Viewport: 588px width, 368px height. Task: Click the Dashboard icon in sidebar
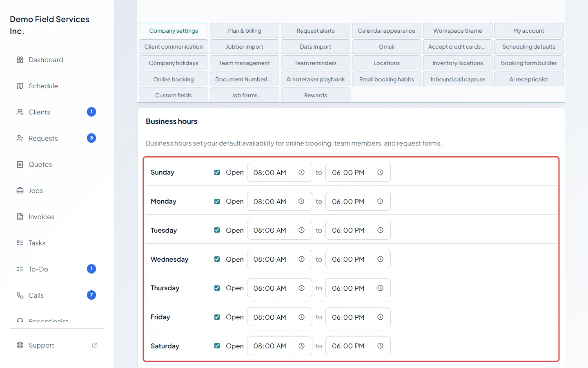[x=20, y=60]
